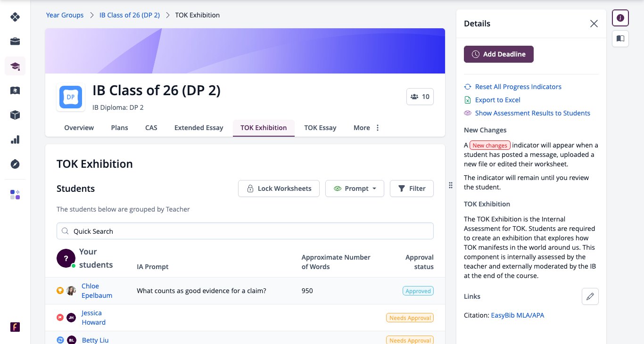Toggle Lock Worksheets button
The height and width of the screenshot is (344, 644).
pyautogui.click(x=279, y=188)
